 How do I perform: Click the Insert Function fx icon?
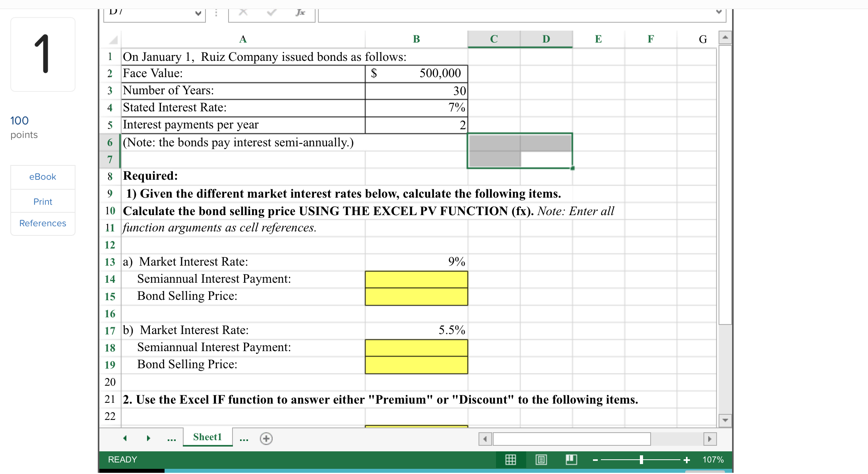(x=300, y=13)
